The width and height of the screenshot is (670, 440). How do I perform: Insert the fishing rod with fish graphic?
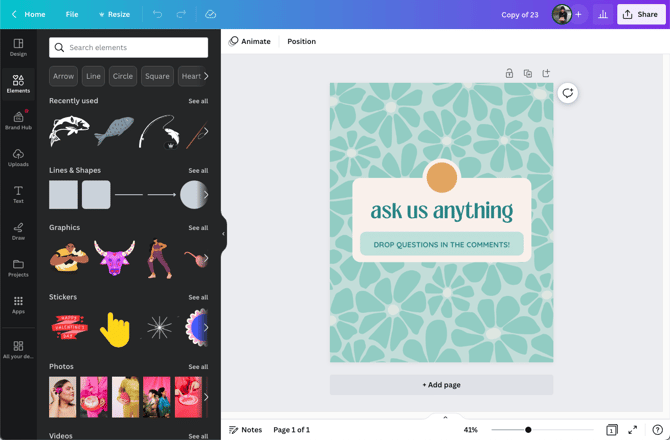[x=159, y=132]
